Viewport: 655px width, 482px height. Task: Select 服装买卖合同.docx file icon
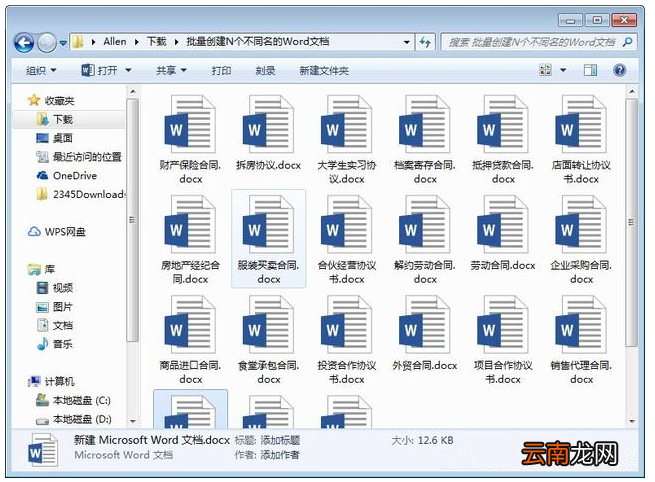pos(268,224)
